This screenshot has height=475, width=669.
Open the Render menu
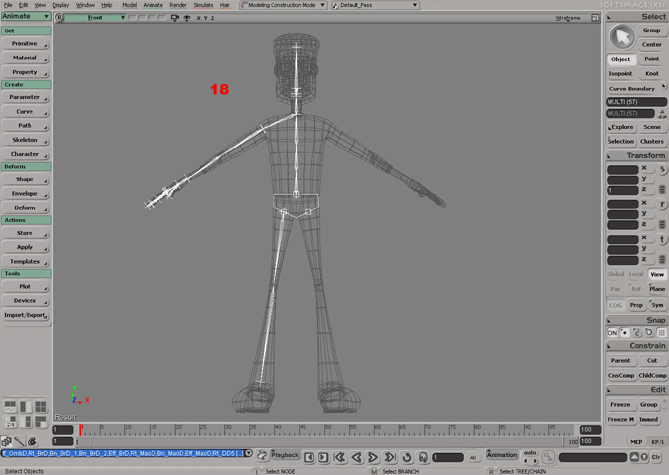[178, 5]
